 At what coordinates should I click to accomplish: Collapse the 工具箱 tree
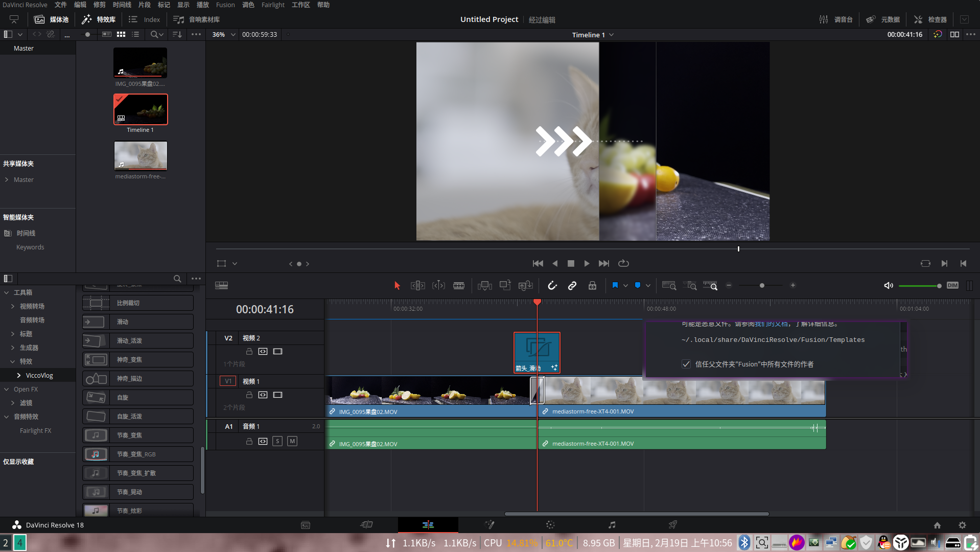[x=7, y=292]
